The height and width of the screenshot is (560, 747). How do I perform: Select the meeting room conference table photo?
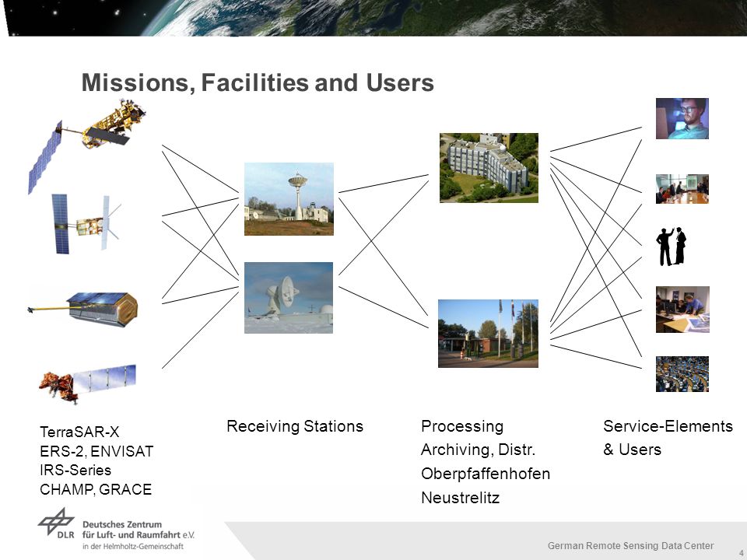[682, 189]
